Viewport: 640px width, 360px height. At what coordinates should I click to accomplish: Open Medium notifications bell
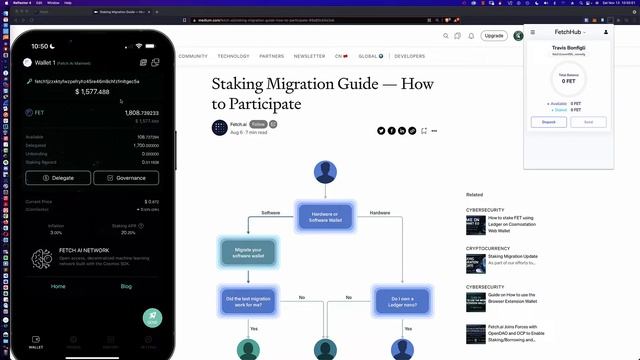471,36
